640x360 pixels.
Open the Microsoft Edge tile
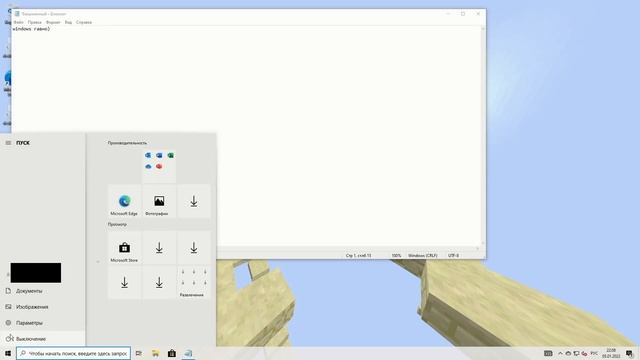124,201
